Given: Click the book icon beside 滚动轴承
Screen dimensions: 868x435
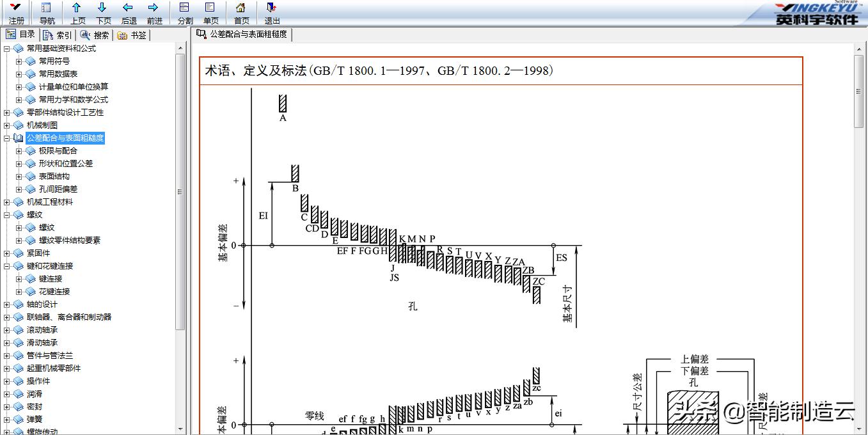Looking at the screenshot, I should coord(18,330).
